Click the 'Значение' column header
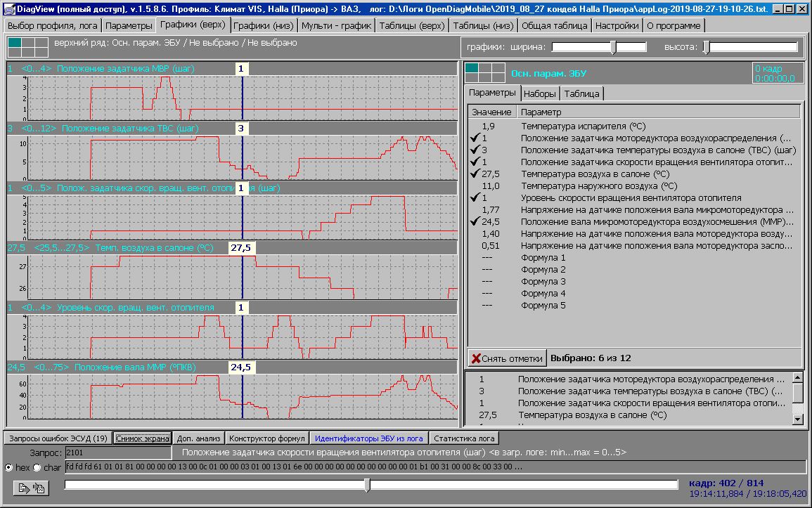Viewport: 812px width, 508px height. click(x=492, y=112)
